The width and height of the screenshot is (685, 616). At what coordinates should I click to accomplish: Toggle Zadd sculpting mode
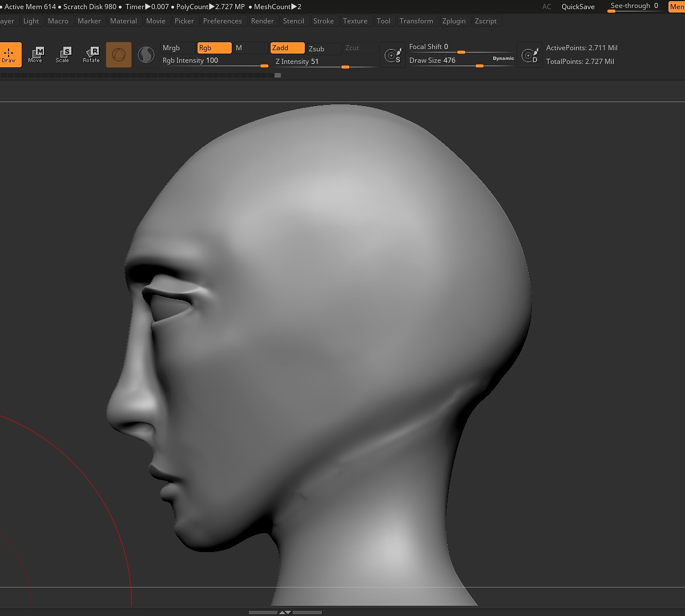pyautogui.click(x=287, y=48)
